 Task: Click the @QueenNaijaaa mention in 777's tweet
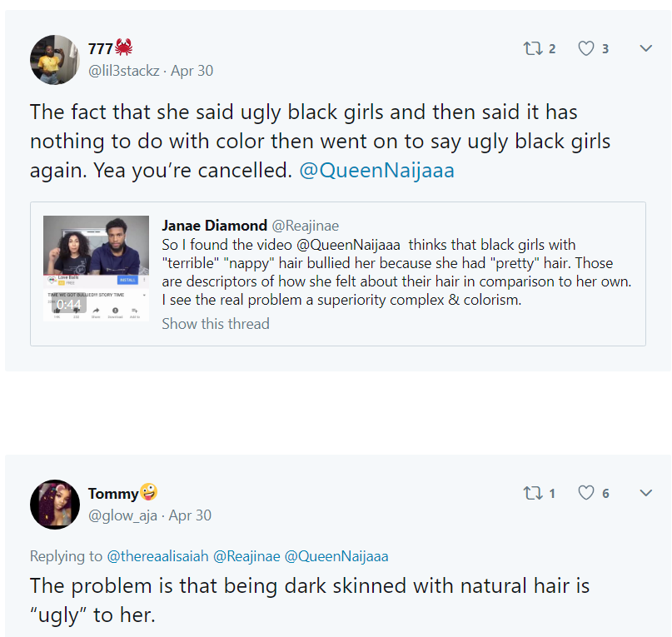click(376, 170)
